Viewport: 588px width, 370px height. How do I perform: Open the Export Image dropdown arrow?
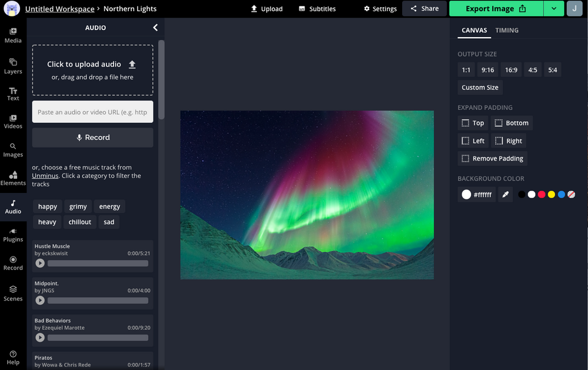pyautogui.click(x=553, y=9)
